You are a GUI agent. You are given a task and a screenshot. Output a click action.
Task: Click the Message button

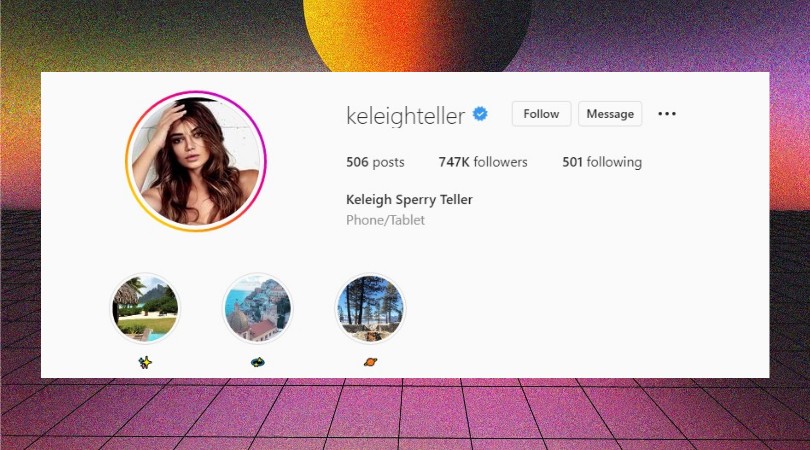(610, 114)
